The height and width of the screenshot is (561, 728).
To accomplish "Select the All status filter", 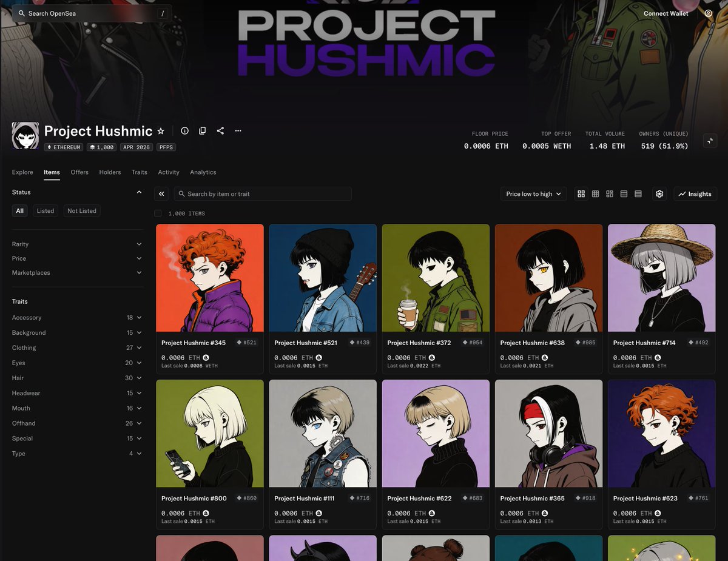I will pyautogui.click(x=20, y=211).
